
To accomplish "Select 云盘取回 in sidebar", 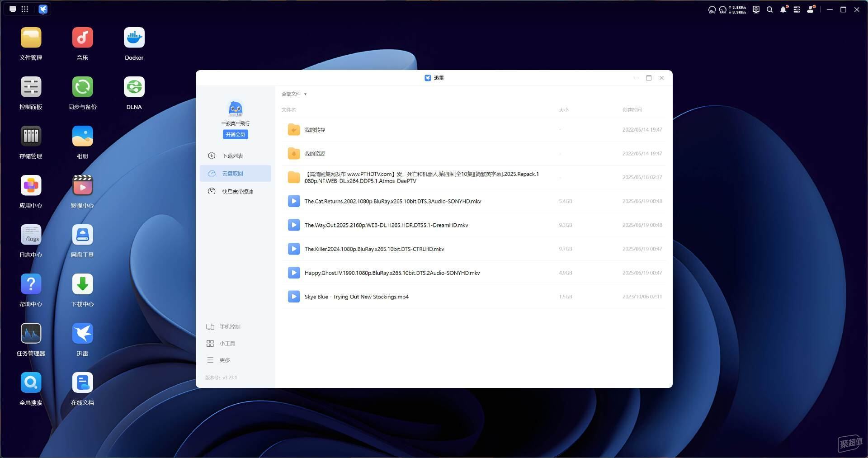I will pyautogui.click(x=236, y=174).
